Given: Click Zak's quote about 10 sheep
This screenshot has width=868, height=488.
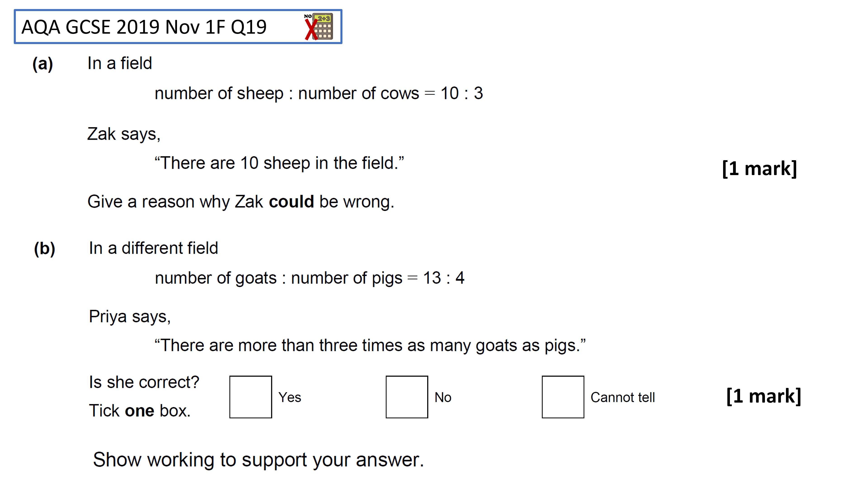Looking at the screenshot, I should 279,163.
